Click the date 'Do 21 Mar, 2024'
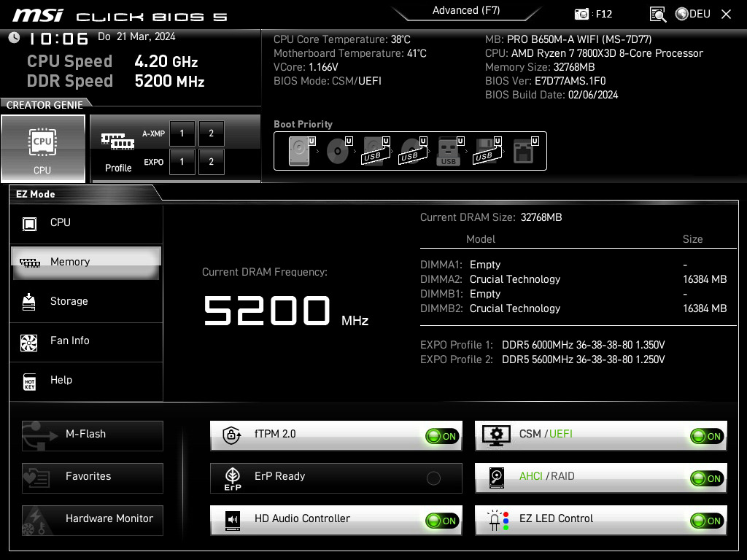747x560 pixels. pos(136,36)
